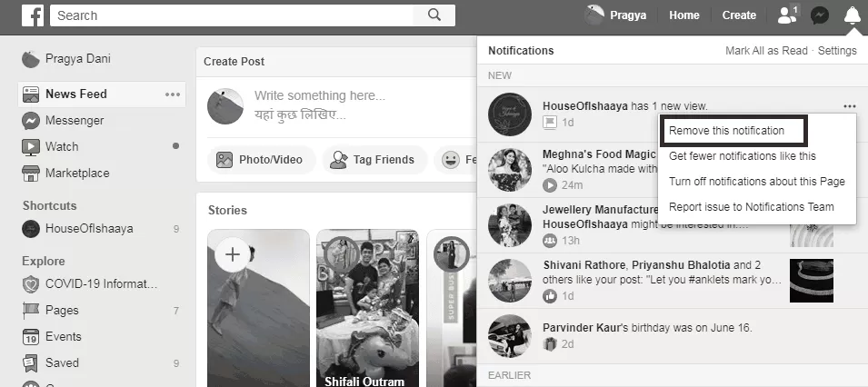The height and width of the screenshot is (387, 868).
Task: Open notification Settings link
Action: point(837,50)
